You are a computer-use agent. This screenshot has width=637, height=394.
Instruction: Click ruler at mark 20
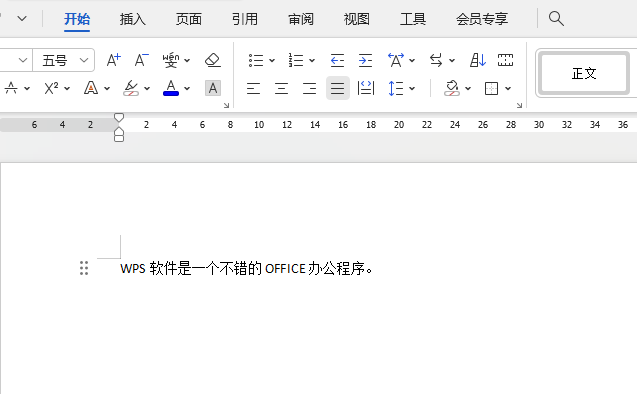tap(399, 125)
